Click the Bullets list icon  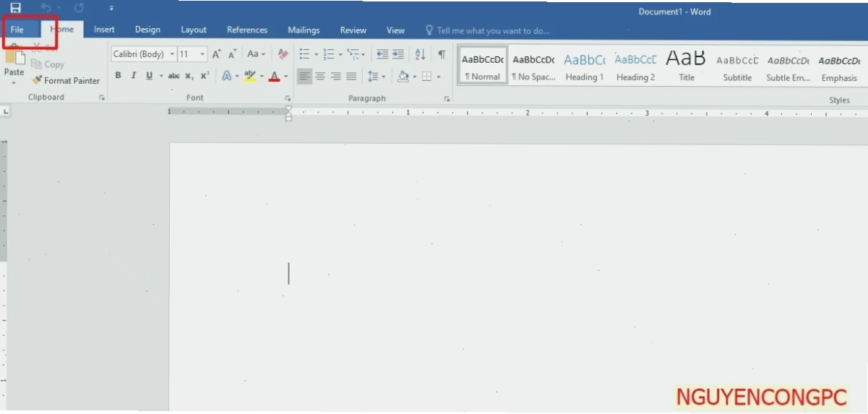(x=304, y=54)
